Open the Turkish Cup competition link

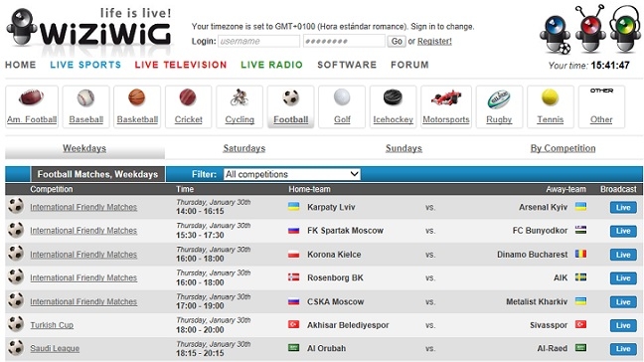click(52, 325)
